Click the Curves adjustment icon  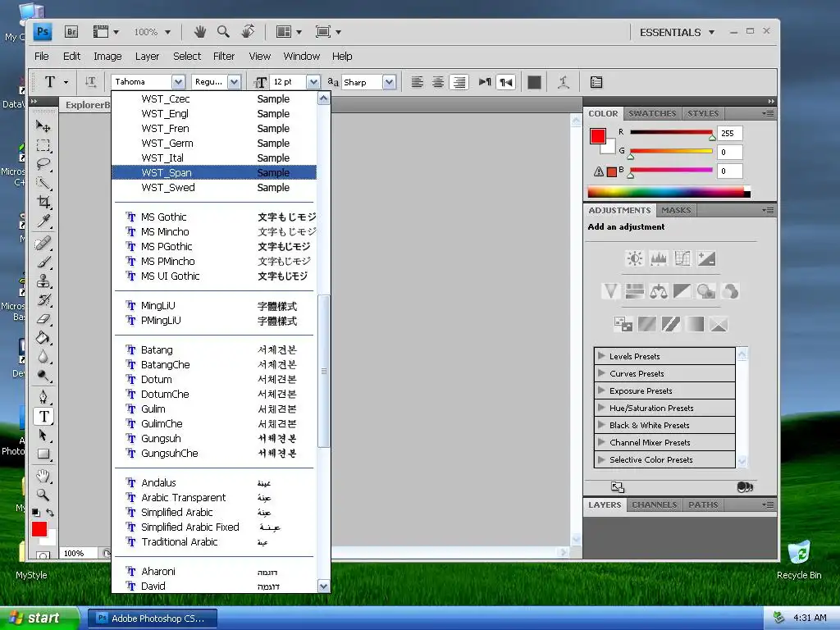click(x=682, y=258)
